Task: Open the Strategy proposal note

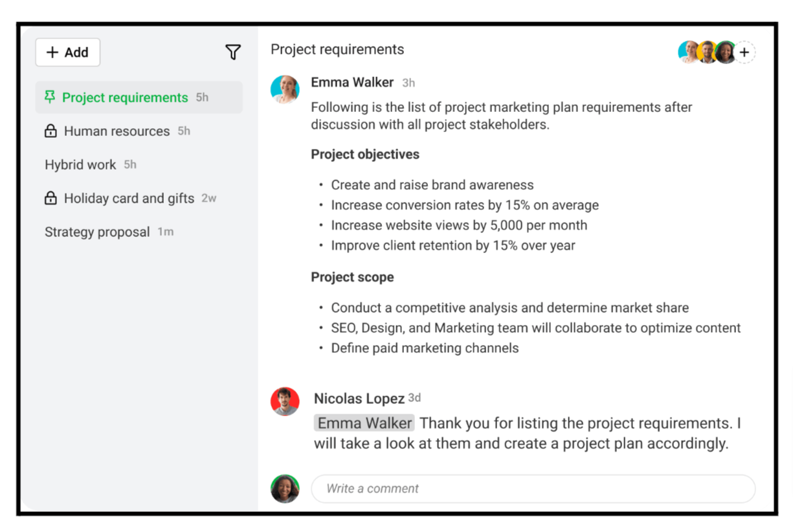Action: [x=97, y=232]
